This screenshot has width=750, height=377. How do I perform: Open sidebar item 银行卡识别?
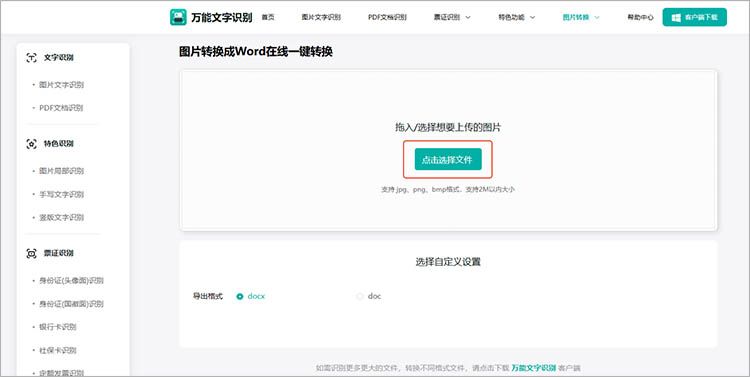click(x=58, y=327)
